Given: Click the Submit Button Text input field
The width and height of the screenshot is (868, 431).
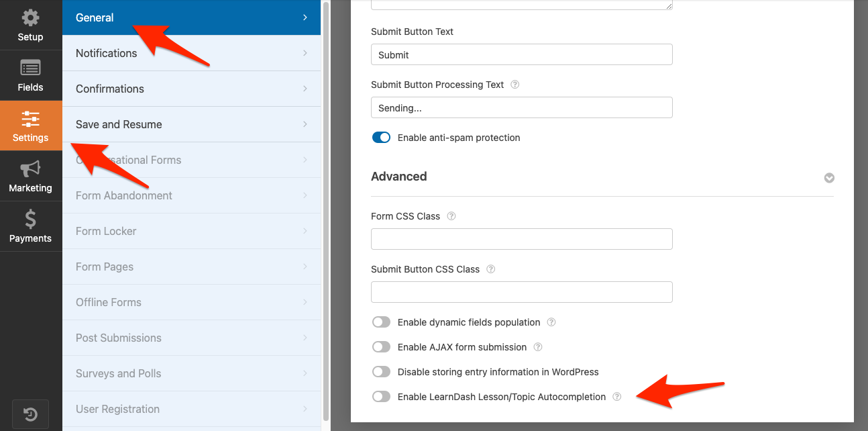Looking at the screenshot, I should click(x=521, y=54).
